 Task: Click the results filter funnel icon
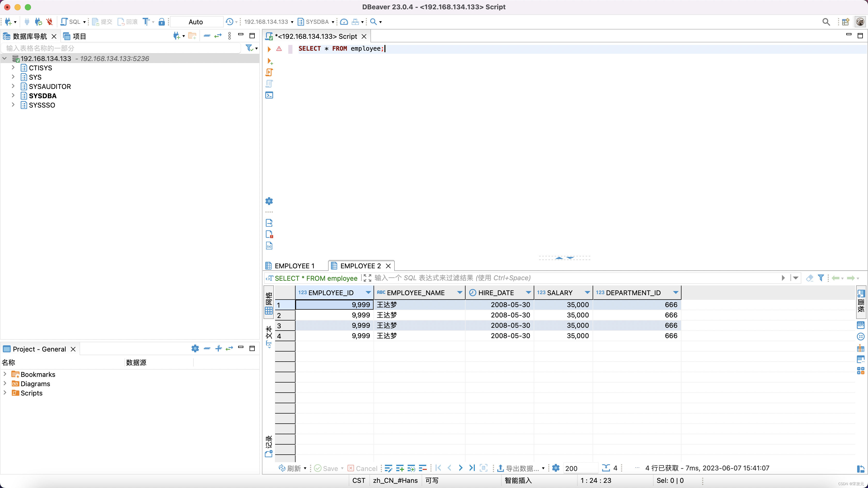pos(821,278)
